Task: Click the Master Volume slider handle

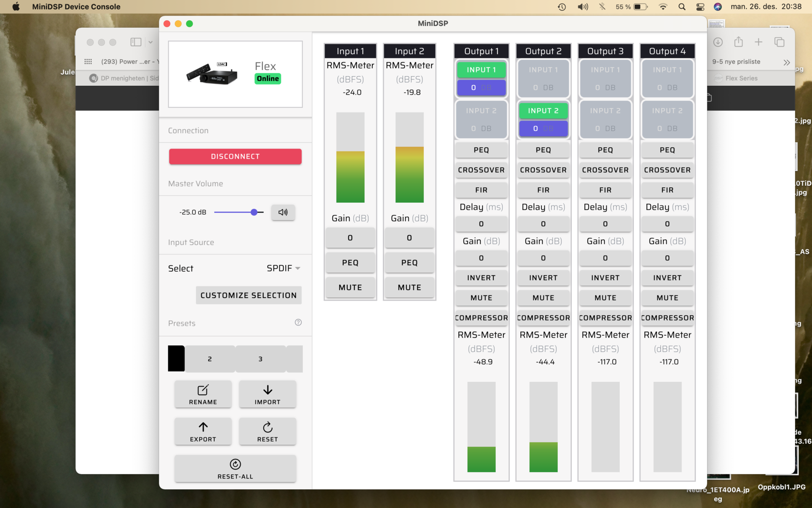Action: click(x=254, y=212)
